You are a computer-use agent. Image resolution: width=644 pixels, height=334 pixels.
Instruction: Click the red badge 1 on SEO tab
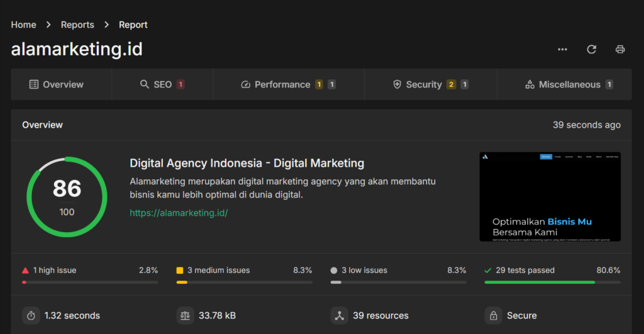(x=180, y=84)
